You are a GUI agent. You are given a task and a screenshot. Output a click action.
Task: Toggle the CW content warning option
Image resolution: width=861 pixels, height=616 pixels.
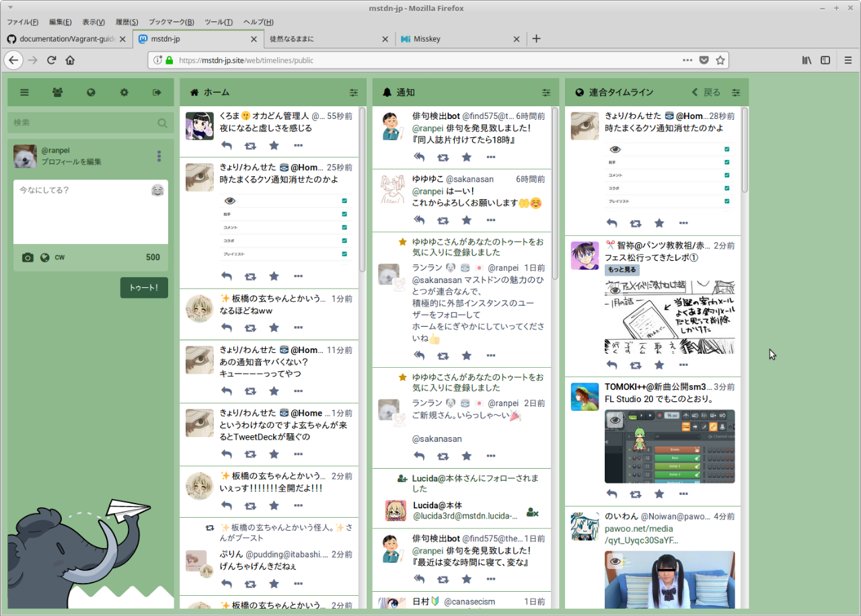pos(60,258)
